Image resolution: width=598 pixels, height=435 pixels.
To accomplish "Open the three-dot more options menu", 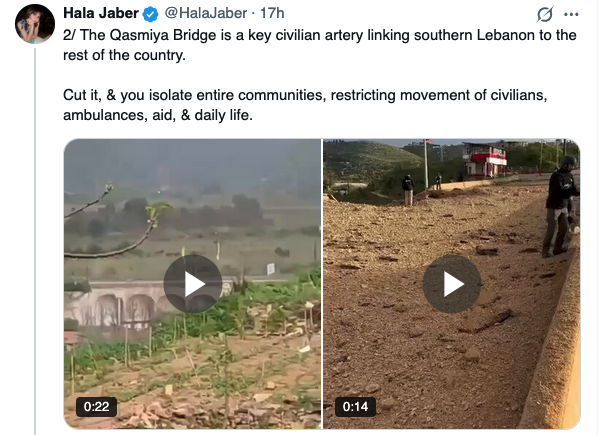I will click(x=571, y=14).
